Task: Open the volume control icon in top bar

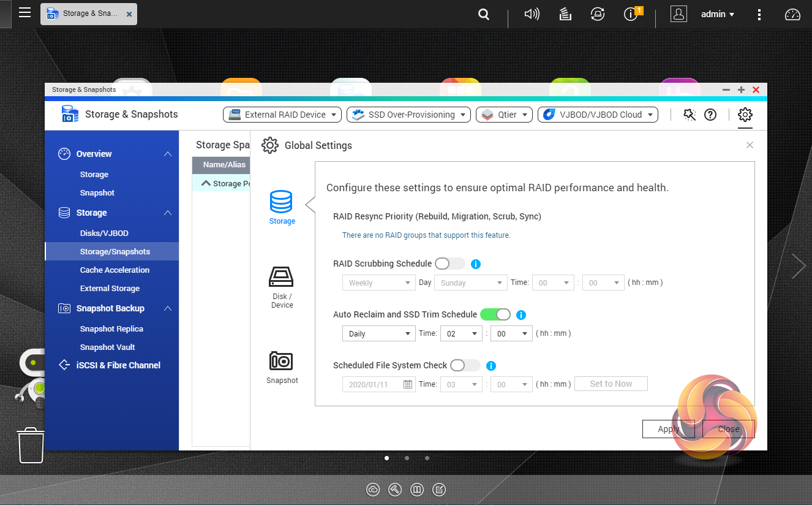Action: point(532,14)
